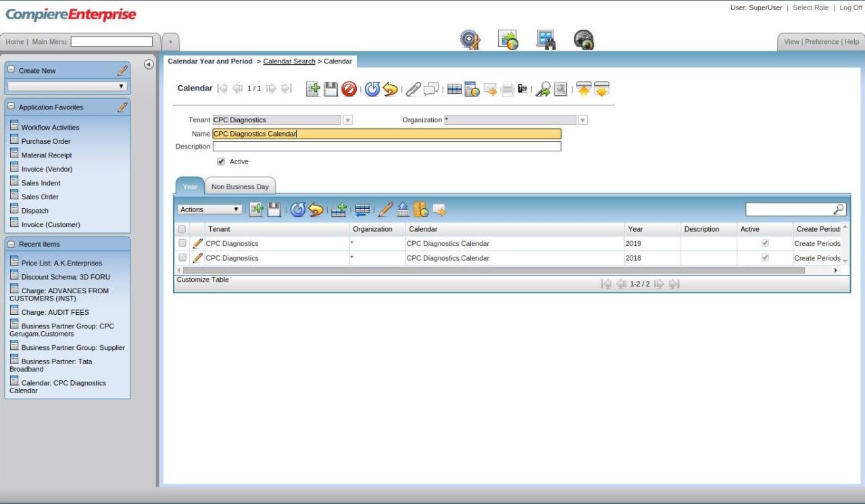Click search magnifier in Year table search box
This screenshot has height=504, width=865.
839,210
